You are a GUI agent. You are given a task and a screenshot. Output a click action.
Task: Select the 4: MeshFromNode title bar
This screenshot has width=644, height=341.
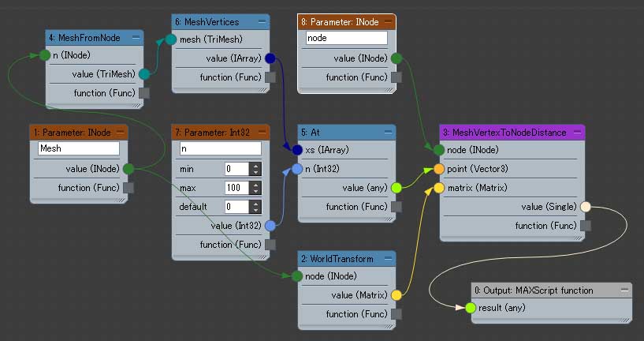click(x=95, y=38)
